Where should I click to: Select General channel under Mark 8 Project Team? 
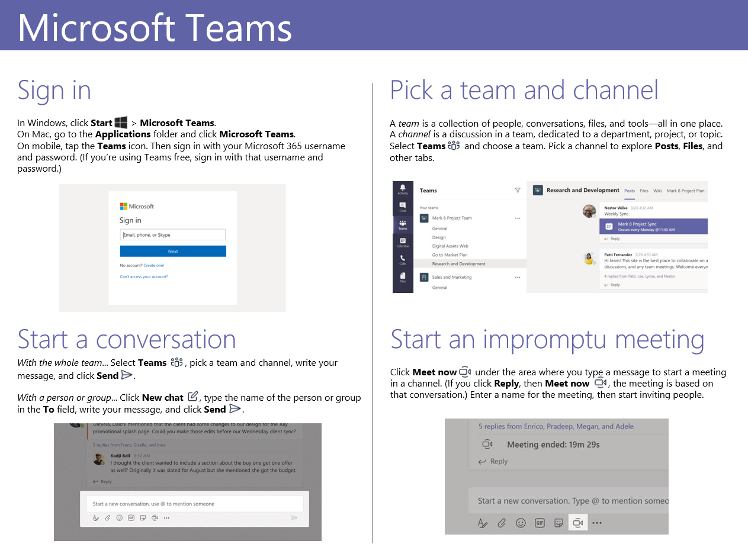[439, 228]
